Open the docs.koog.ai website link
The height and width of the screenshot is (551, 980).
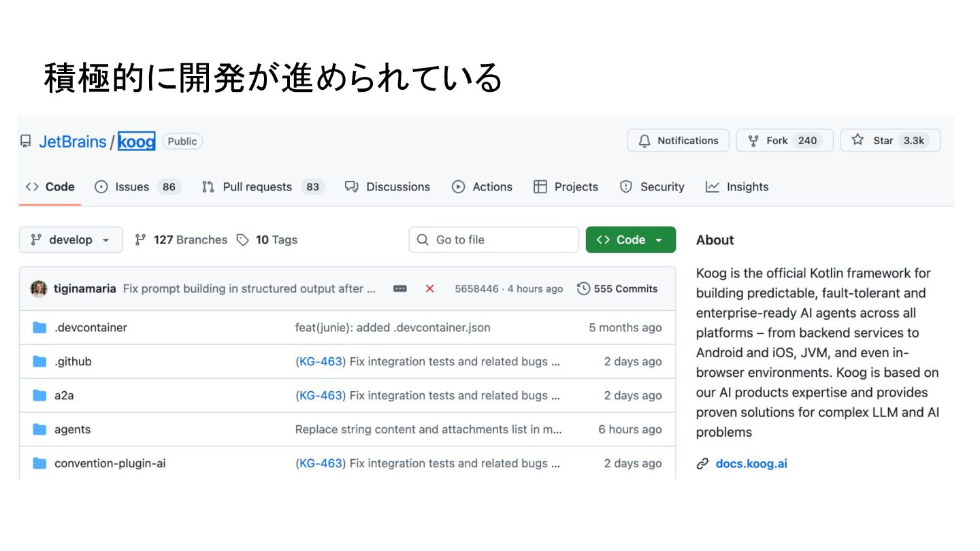[x=751, y=463]
